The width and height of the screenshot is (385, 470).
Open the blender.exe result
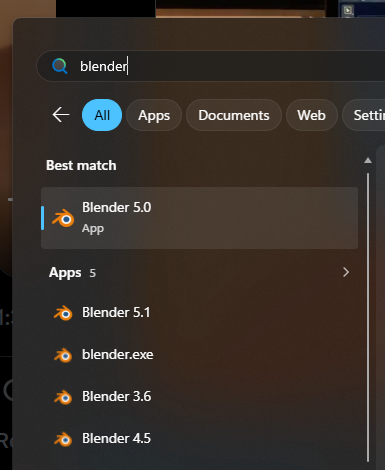[x=199, y=354]
